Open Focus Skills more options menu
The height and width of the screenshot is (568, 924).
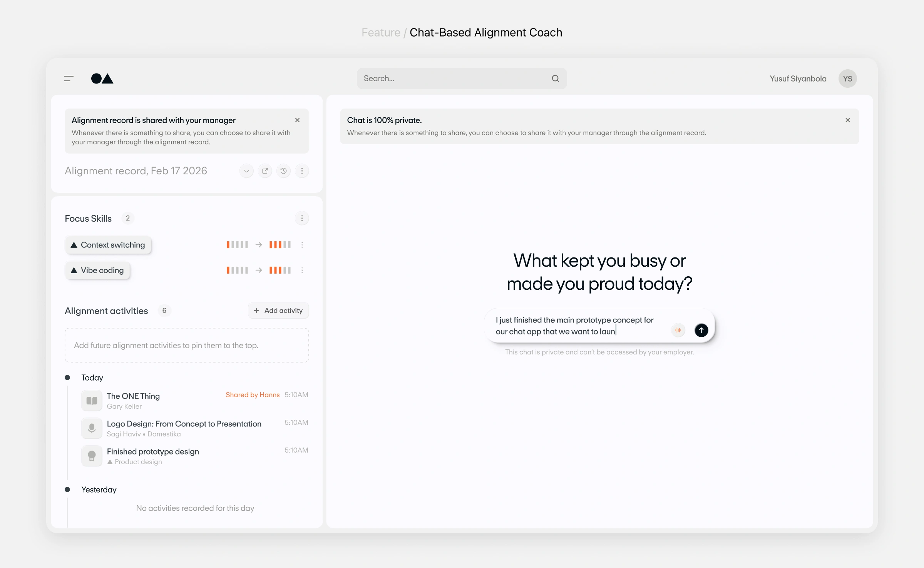click(x=302, y=219)
